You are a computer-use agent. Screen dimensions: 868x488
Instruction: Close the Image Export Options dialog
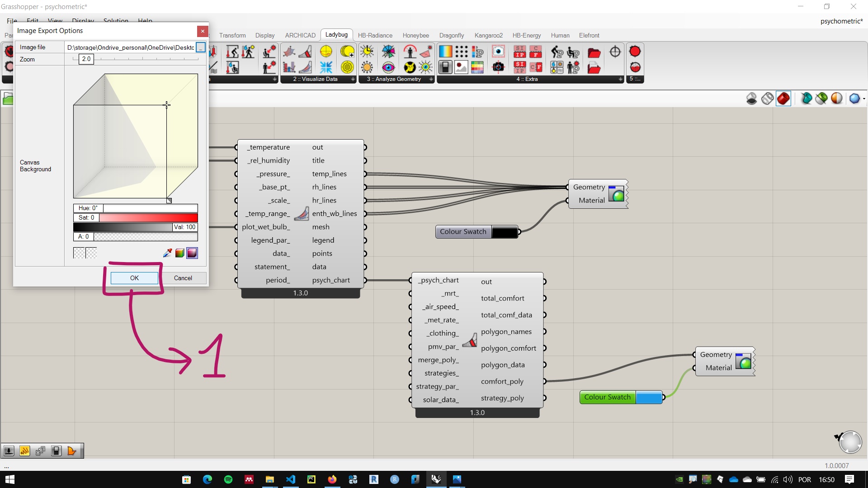pos(203,31)
